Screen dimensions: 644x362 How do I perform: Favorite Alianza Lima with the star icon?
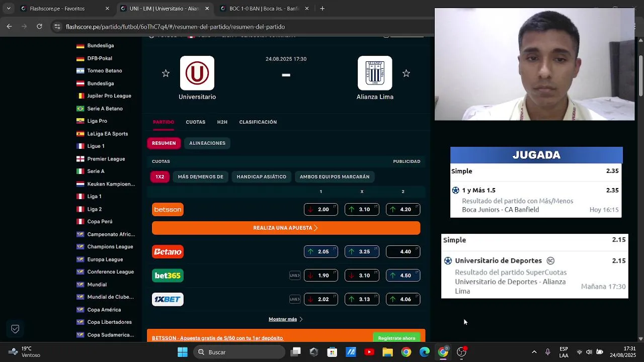coord(406,73)
